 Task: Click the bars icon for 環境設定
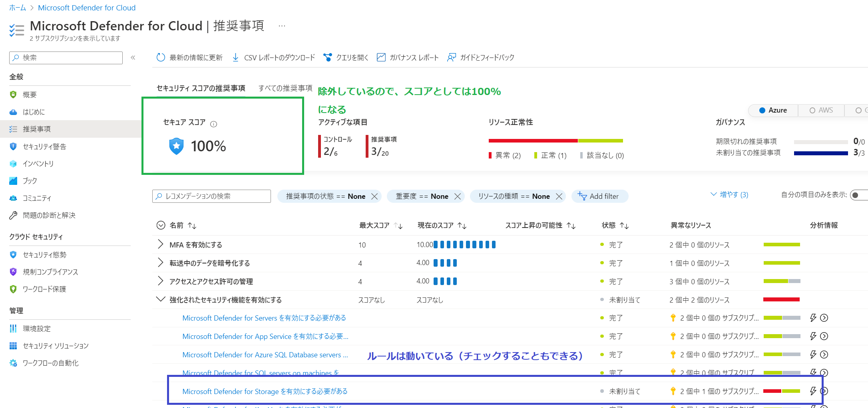click(x=13, y=329)
